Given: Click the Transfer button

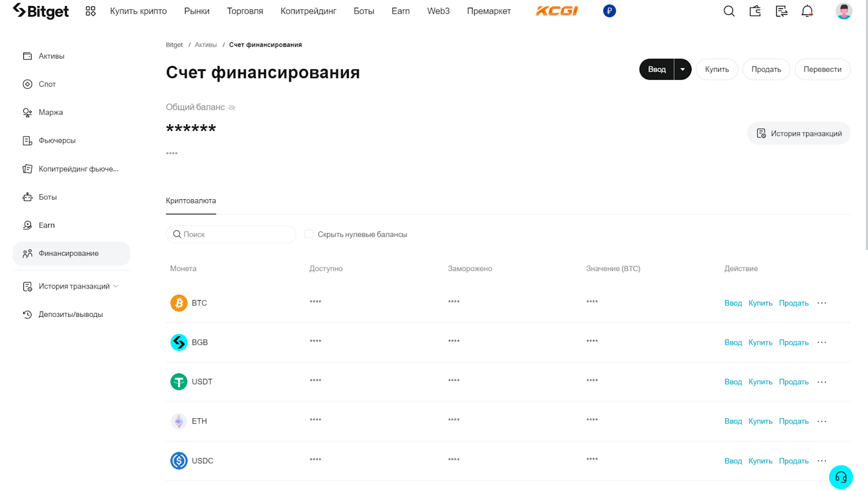Looking at the screenshot, I should click(822, 69).
